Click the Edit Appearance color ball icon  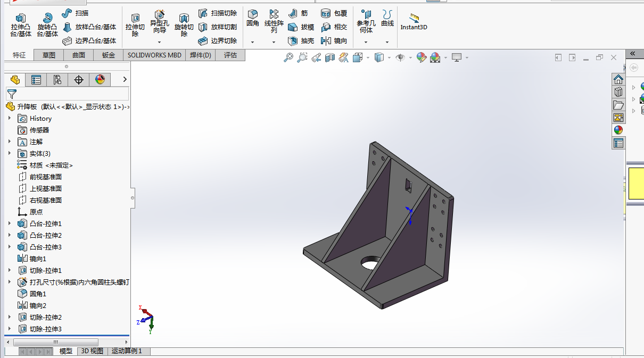422,57
